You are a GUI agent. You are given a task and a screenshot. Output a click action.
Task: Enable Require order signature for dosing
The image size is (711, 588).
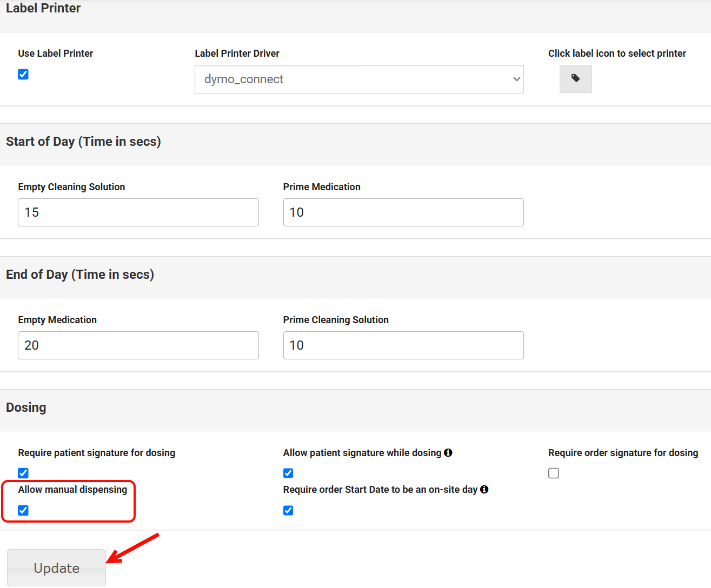(553, 473)
